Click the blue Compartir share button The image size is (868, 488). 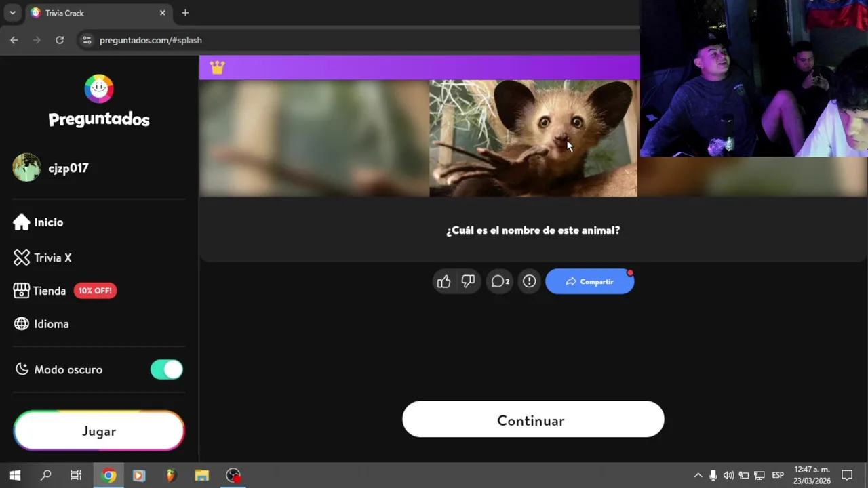(x=590, y=281)
